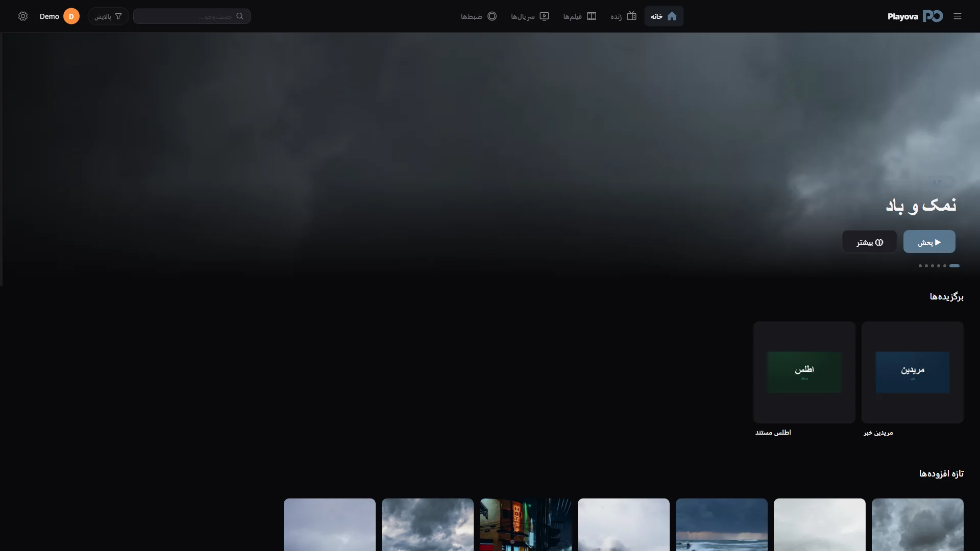This screenshot has height=551, width=980.
Task: Open the سریال‌ها (Series) tab
Action: point(530,16)
